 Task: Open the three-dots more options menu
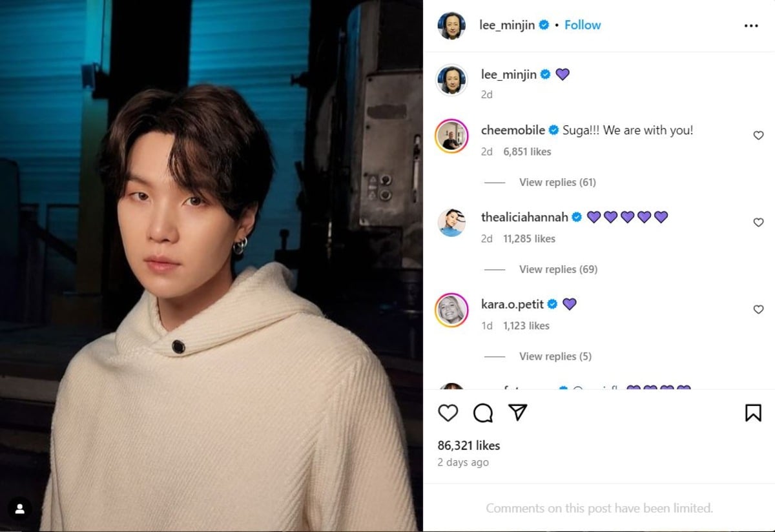click(751, 26)
